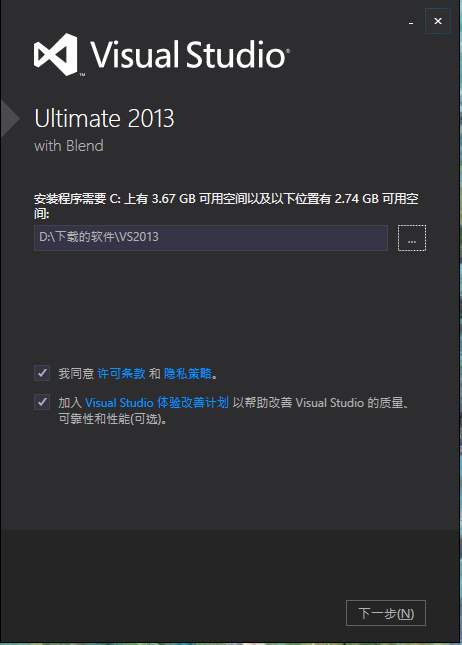Click the desktop wallpaper strip beside installer
Viewport: 462px width, 645px height.
click(460, 321)
